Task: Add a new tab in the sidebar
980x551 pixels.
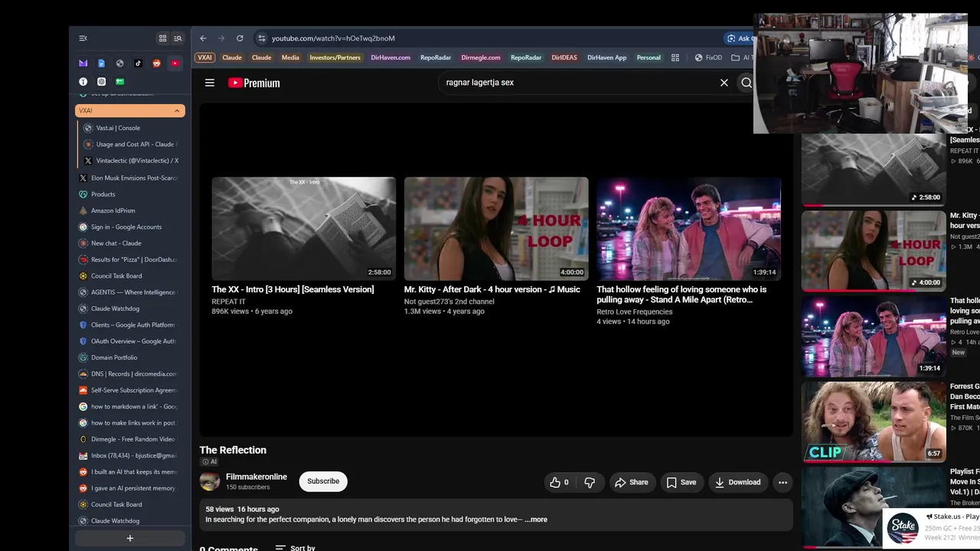Action: tap(129, 538)
